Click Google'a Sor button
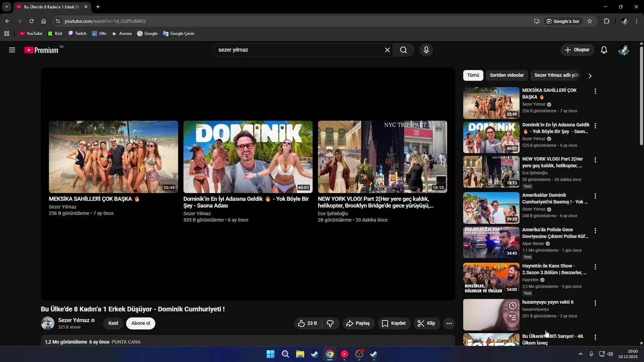 coord(563,21)
